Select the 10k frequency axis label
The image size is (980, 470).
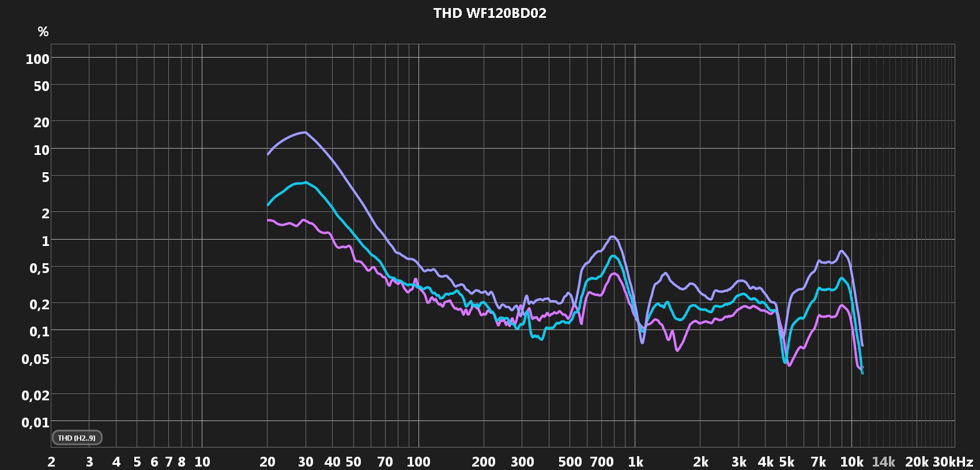[x=851, y=462]
